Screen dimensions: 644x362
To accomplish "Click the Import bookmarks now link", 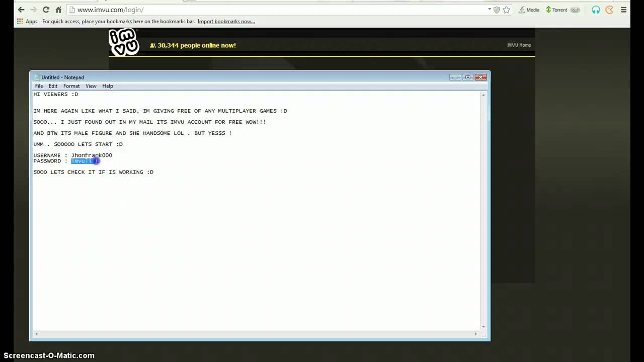I will coord(226,21).
